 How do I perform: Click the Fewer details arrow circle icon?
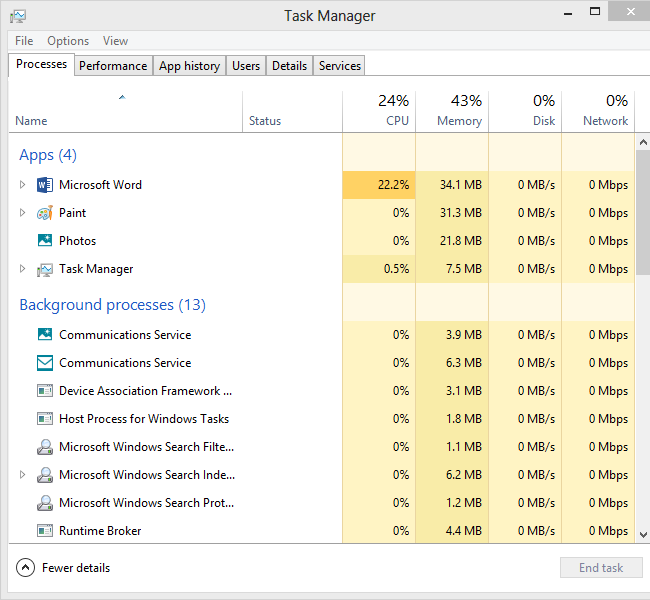25,568
